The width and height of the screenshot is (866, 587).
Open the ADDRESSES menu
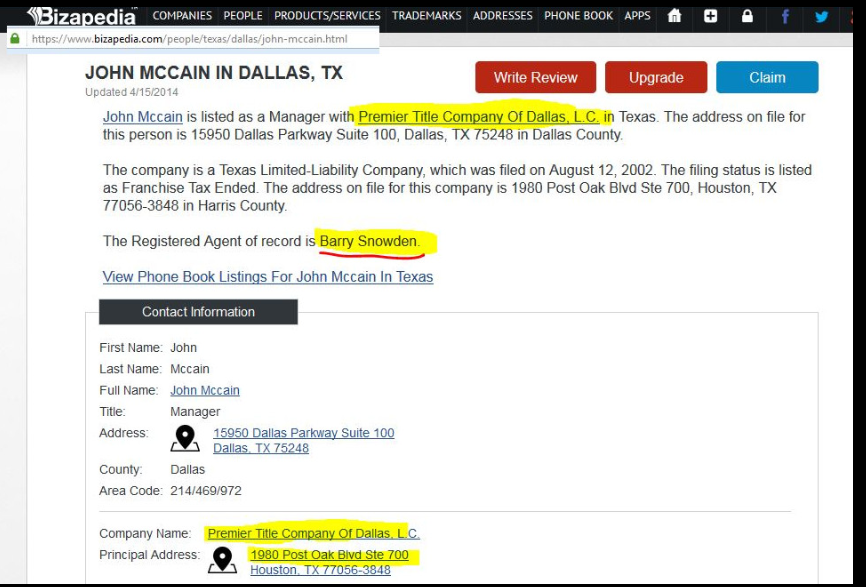(503, 15)
